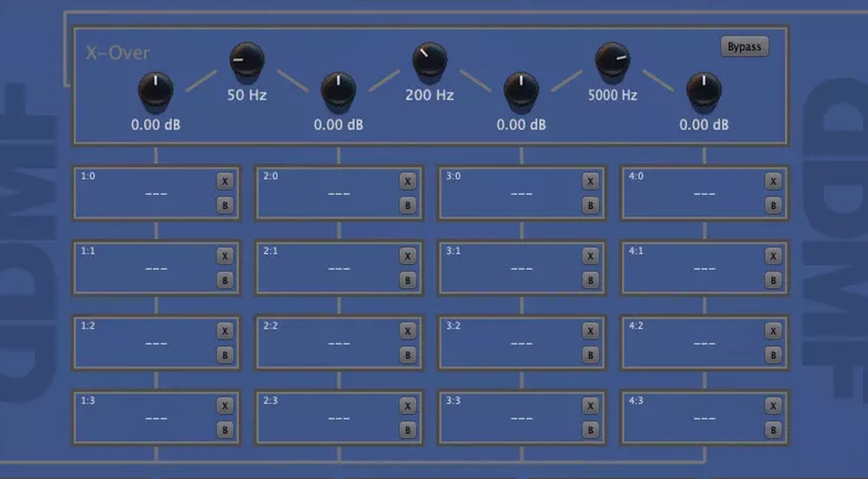
Task: Click X button on slot 3:0
Action: [x=590, y=181]
